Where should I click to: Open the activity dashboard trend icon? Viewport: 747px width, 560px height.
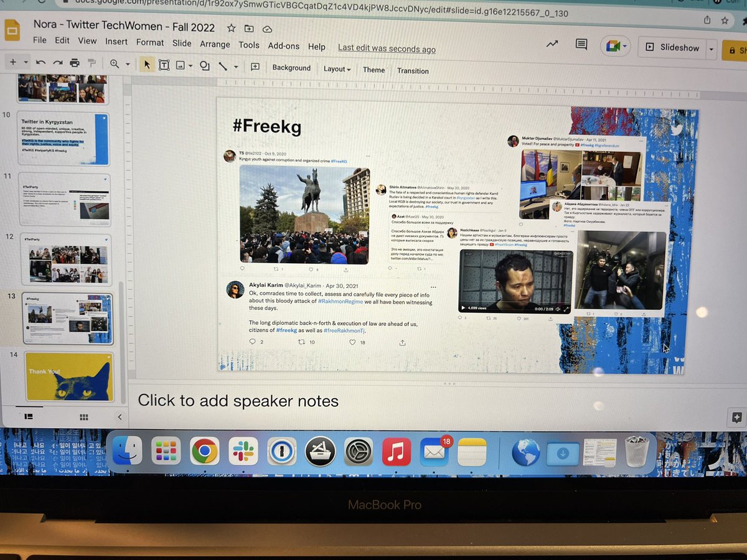tap(552, 44)
